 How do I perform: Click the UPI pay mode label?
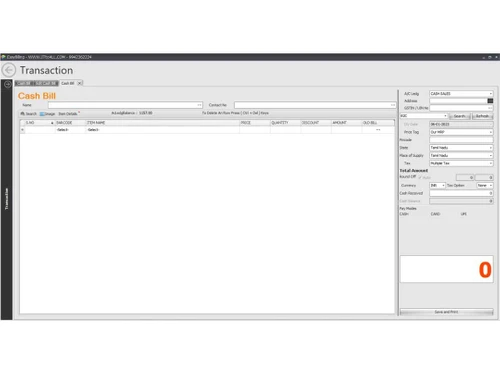[x=464, y=214]
